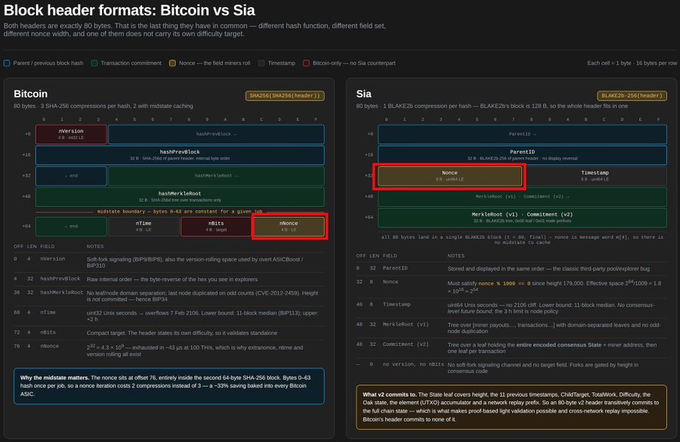Click the 'Compact target' note for nBits

point(182,333)
